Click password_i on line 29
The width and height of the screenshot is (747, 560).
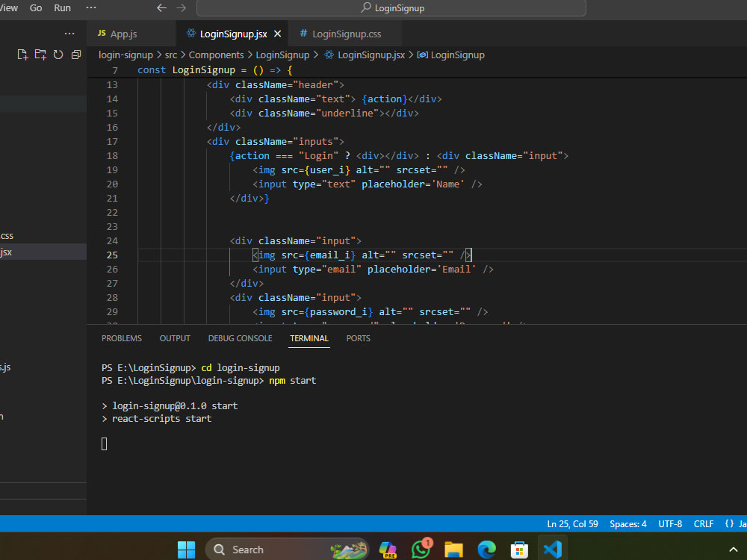click(338, 312)
